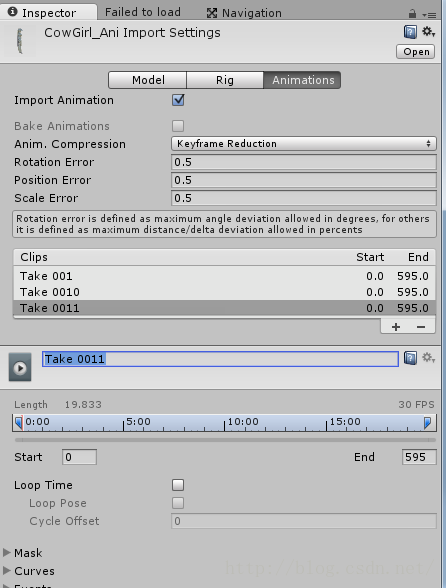Play the Take 0011 clip preview
446x588 pixels.
coord(20,367)
